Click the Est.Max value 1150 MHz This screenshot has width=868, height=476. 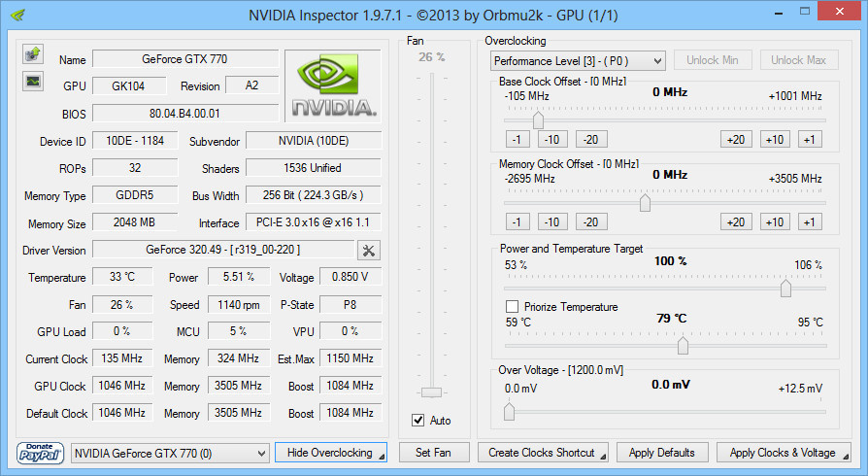[x=351, y=358]
